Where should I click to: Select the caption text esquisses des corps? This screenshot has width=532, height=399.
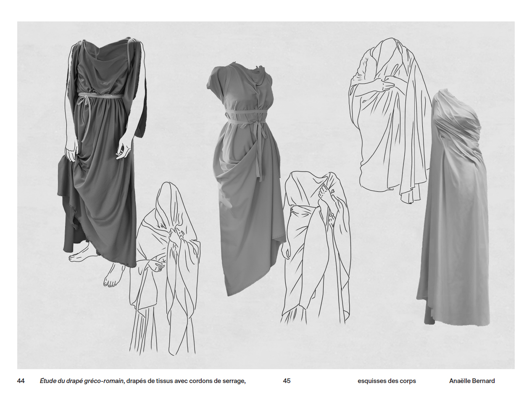click(387, 381)
